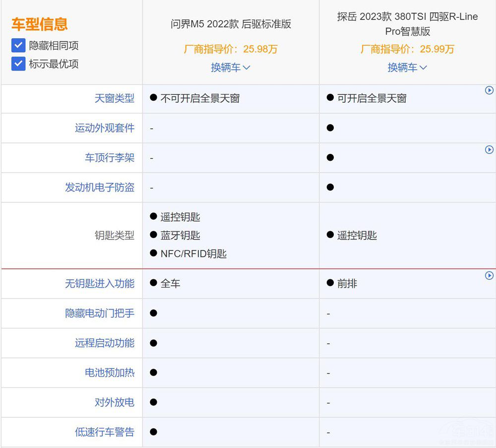Image resolution: width=496 pixels, height=448 pixels.
Task: Click the 隐藏电动门把手 parameter label
Action: tap(99, 314)
